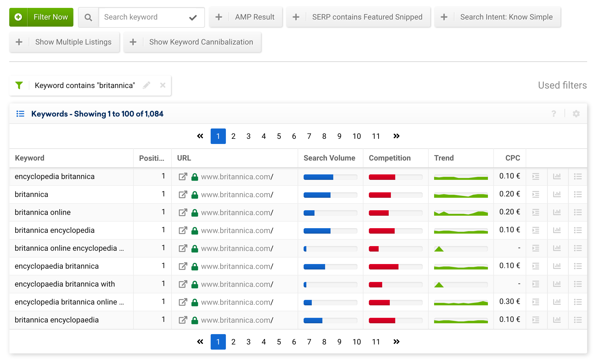
Task: Go to page 11 in top pagination
Action: click(x=376, y=136)
